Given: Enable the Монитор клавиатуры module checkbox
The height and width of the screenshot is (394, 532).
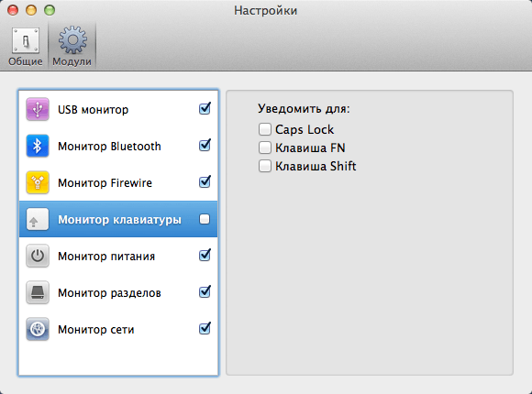Looking at the screenshot, I should pos(205,219).
